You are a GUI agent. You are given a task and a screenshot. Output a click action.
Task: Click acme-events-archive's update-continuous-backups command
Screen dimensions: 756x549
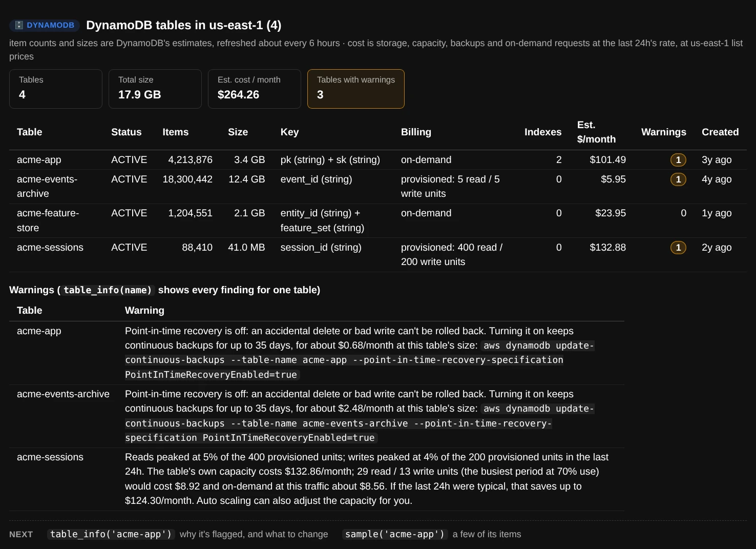coord(360,423)
